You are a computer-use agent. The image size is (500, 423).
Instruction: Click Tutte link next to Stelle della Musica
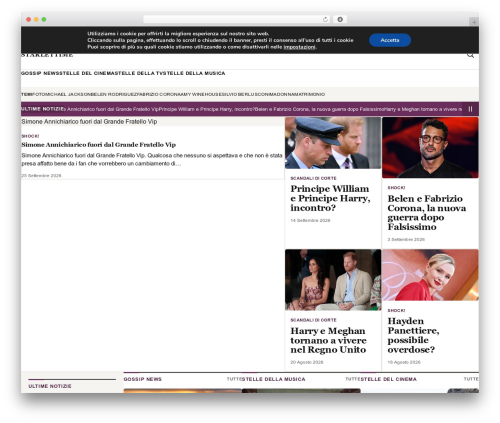353,379
